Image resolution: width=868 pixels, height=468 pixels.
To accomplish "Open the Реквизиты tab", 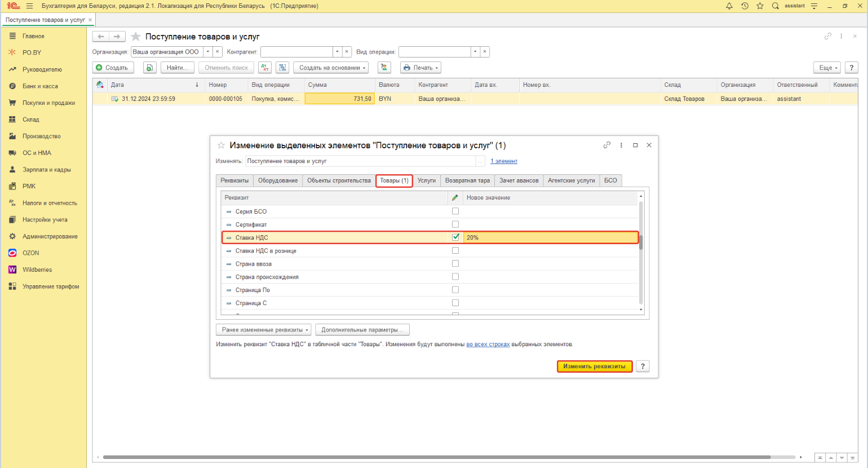I will (234, 180).
